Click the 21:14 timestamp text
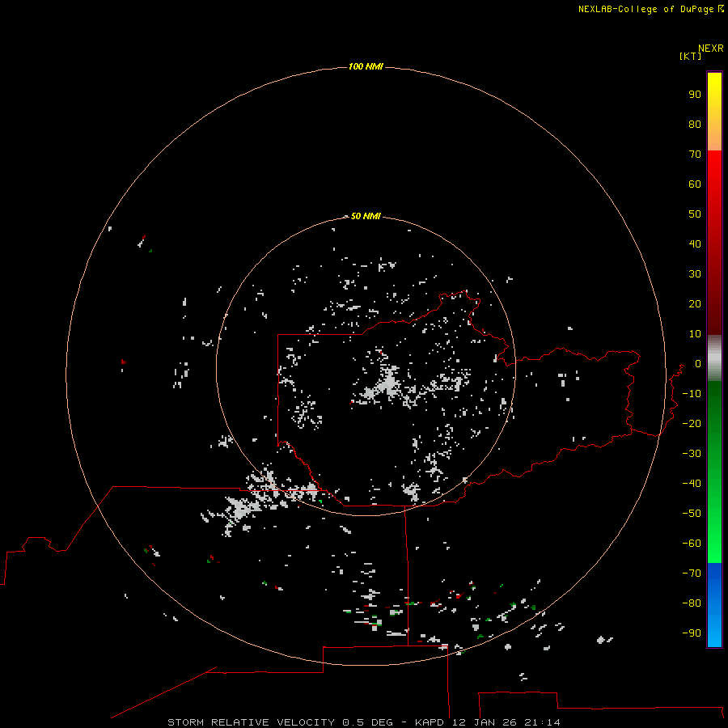 click(542, 722)
